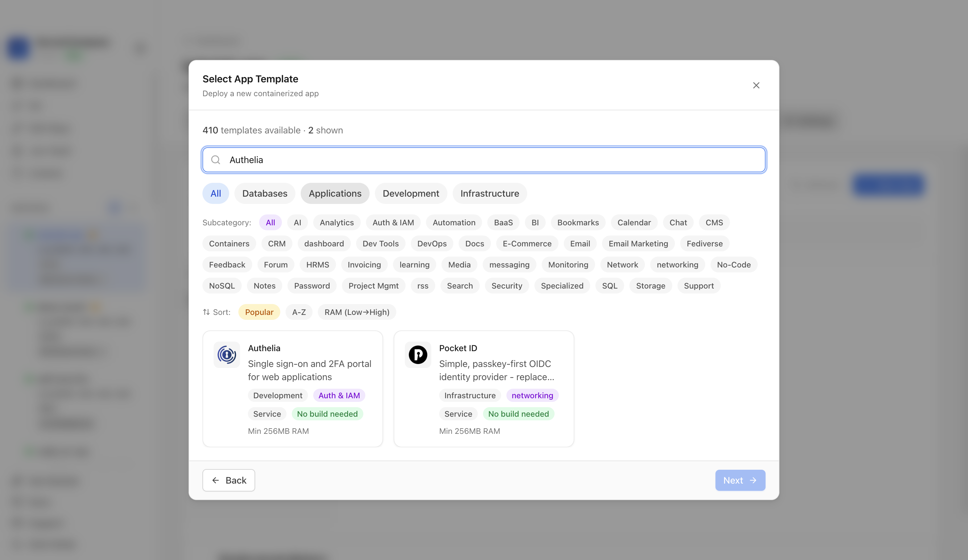Filter by Dev Tools subcategory
This screenshot has height=560, width=968.
point(381,244)
